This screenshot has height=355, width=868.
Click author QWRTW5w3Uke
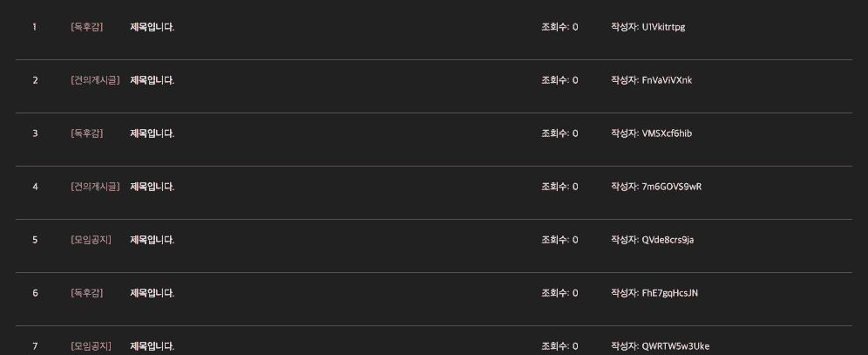(675, 346)
